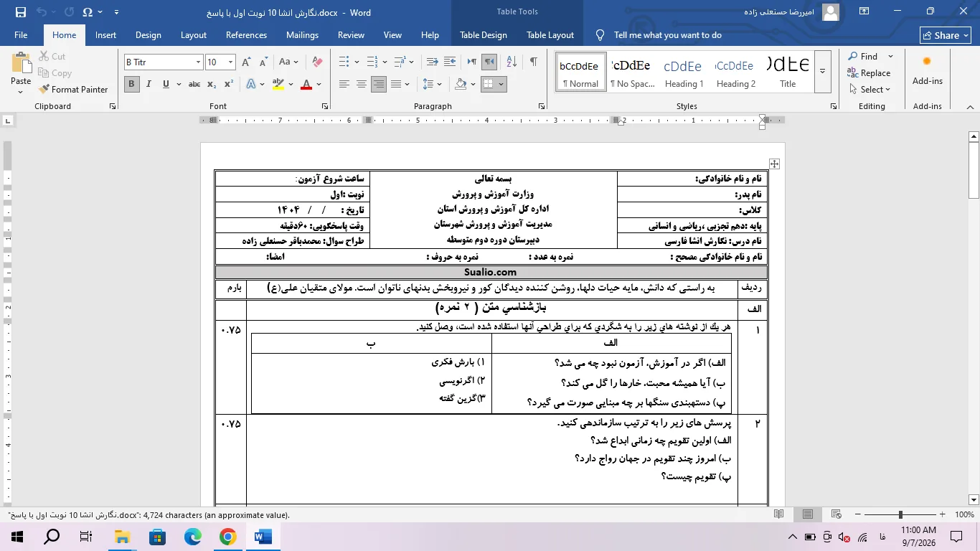
Task: Clear all formatting with the eraser icon
Action: click(317, 62)
